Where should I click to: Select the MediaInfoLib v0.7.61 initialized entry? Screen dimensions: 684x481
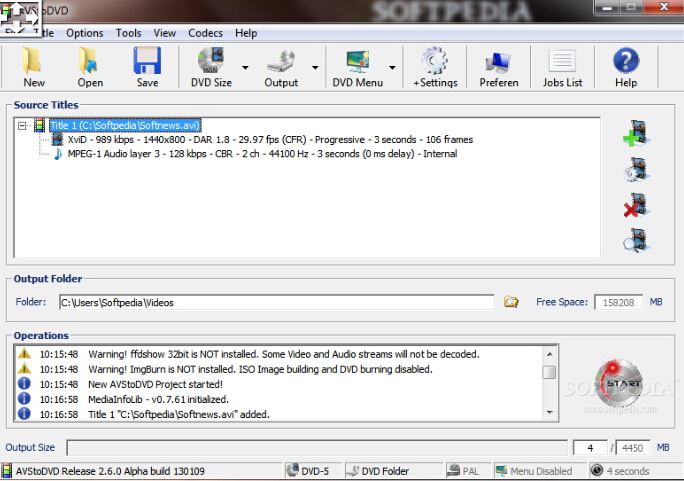(x=158, y=399)
